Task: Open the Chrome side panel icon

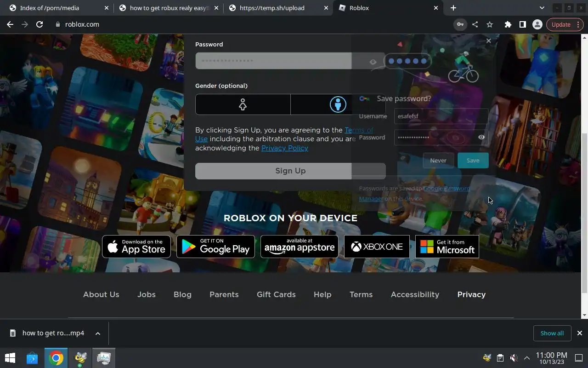Action: (x=522, y=24)
